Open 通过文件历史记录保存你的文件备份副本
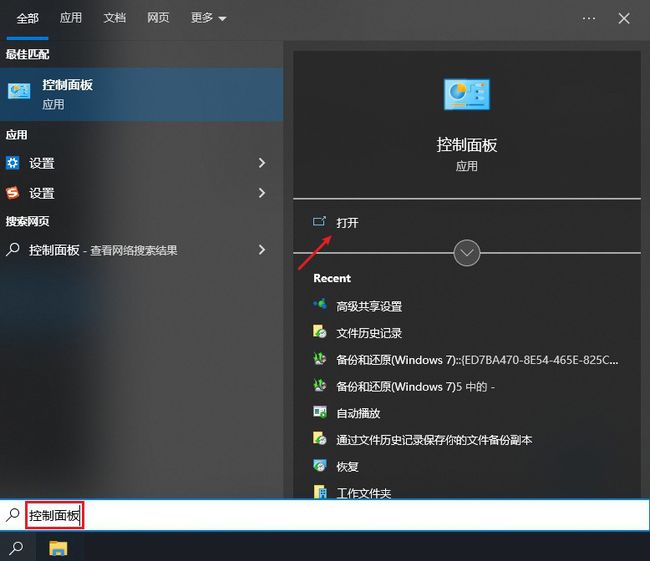Image resolution: width=650 pixels, height=561 pixels. (434, 440)
